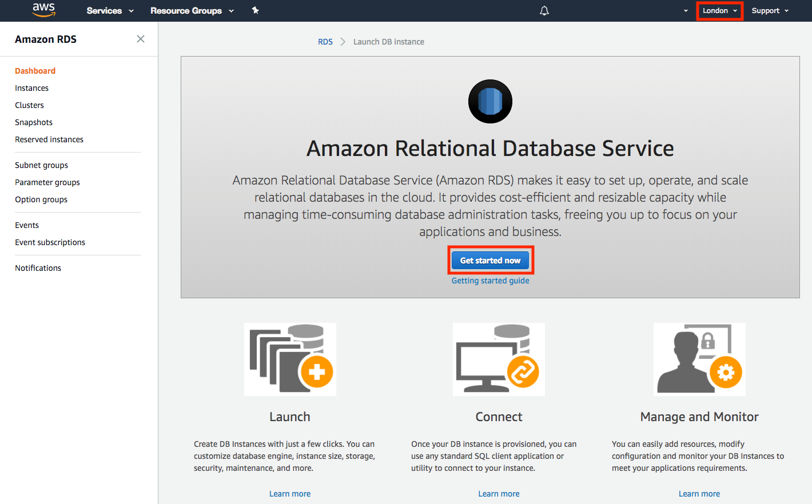Open Reserved instances page

(49, 139)
